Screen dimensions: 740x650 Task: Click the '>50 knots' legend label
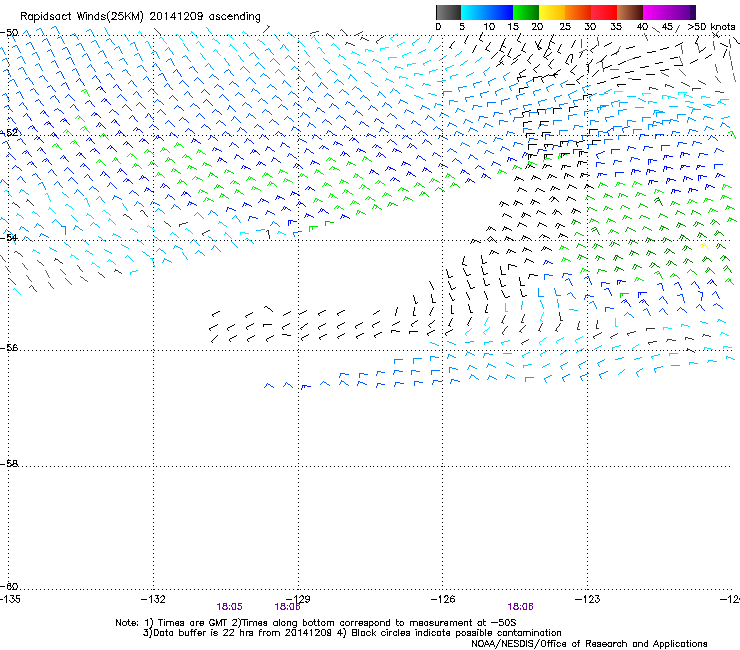pyautogui.click(x=711, y=27)
